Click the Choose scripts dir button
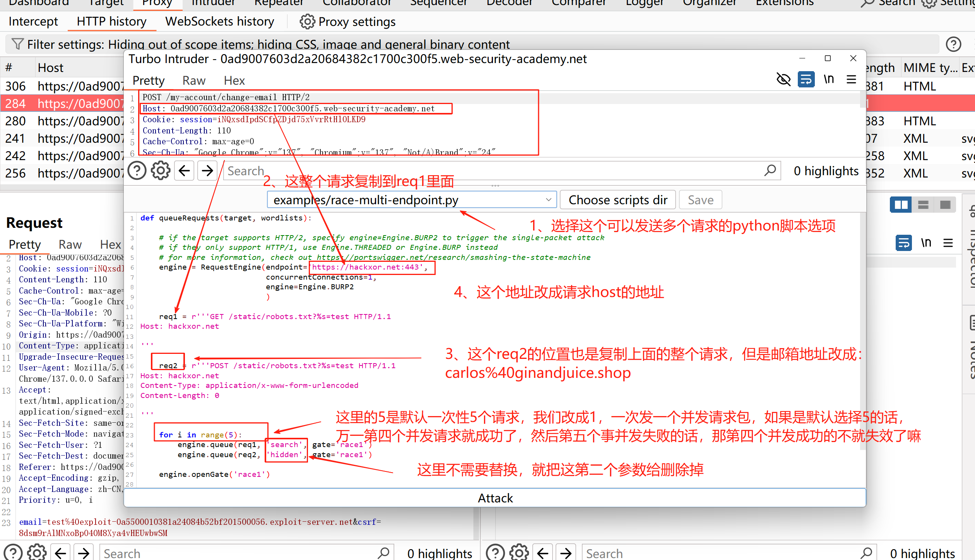 coord(617,200)
